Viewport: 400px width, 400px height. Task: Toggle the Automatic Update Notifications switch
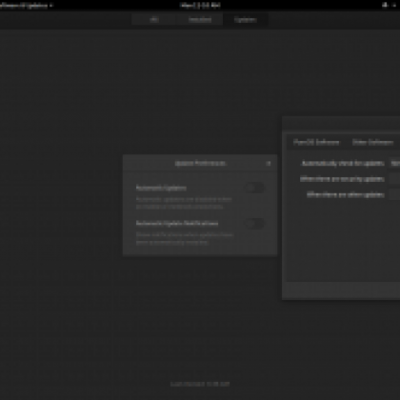click(x=255, y=223)
